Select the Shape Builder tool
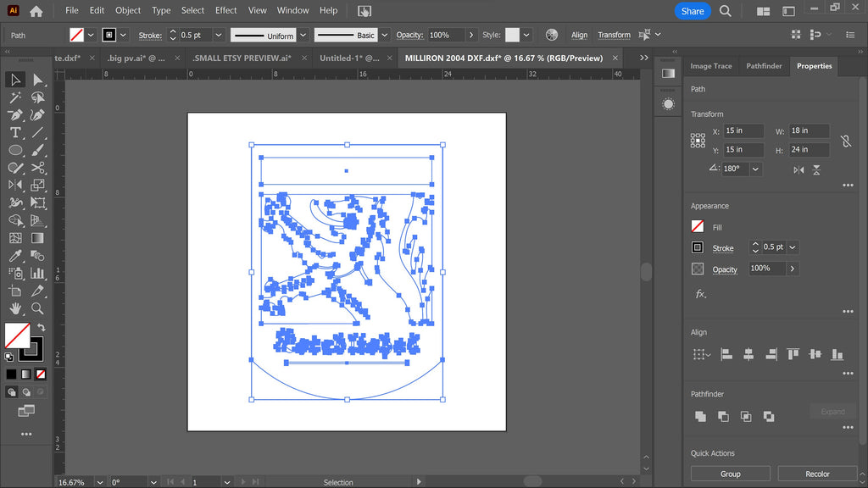868x488 pixels. [x=15, y=220]
